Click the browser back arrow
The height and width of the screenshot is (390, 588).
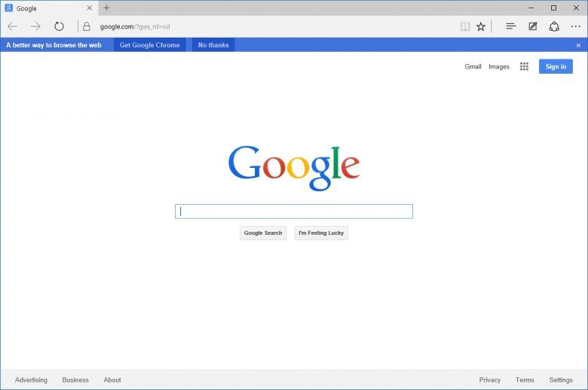pyautogui.click(x=12, y=26)
